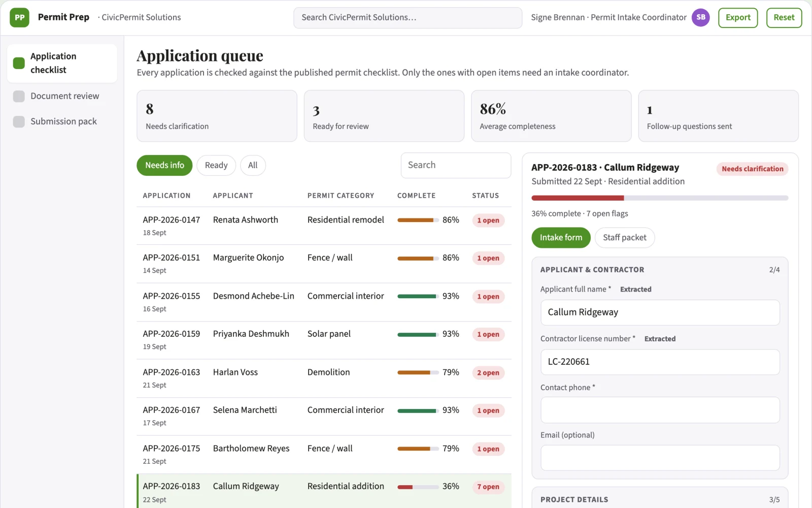Click the Email (optional) field
812x508 pixels.
[660, 458]
